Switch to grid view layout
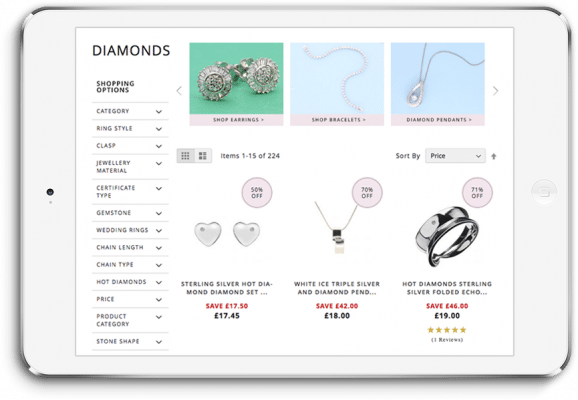The width and height of the screenshot is (578, 400). point(185,156)
